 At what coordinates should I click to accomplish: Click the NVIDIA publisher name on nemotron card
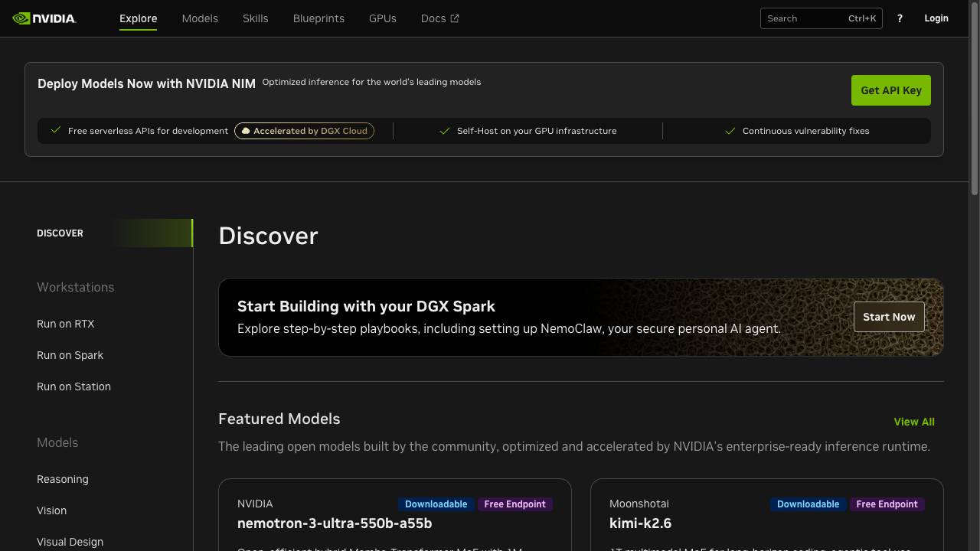(255, 504)
